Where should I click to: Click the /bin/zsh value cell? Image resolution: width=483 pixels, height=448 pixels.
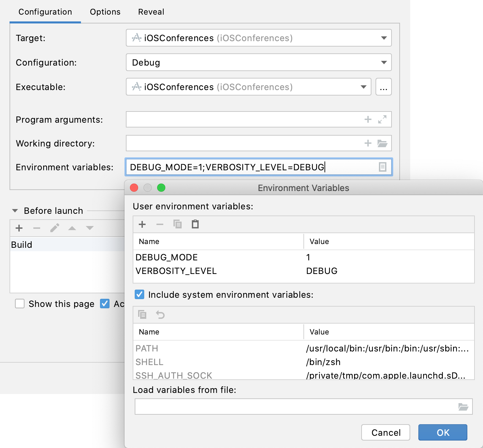(x=323, y=362)
